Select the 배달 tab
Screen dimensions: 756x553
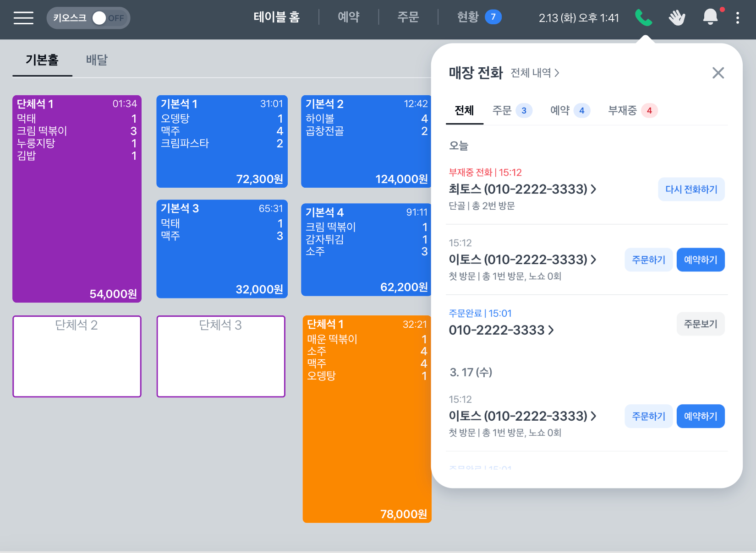tap(97, 60)
